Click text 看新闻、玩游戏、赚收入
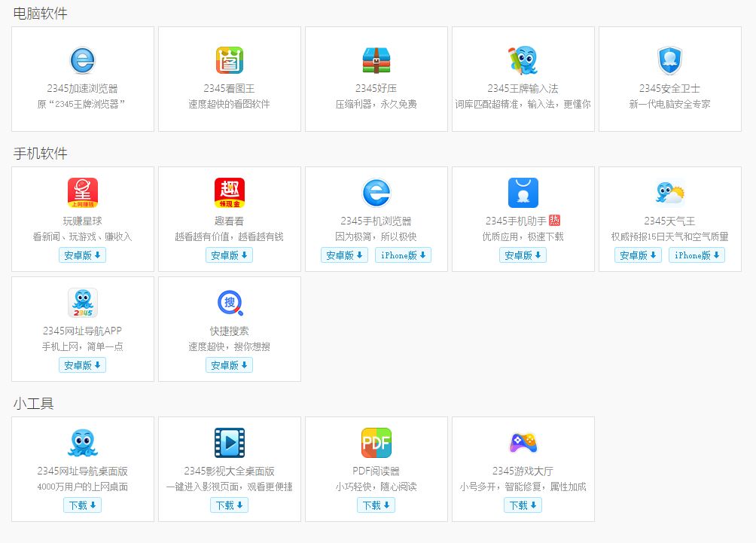This screenshot has height=543, width=756. coord(82,236)
